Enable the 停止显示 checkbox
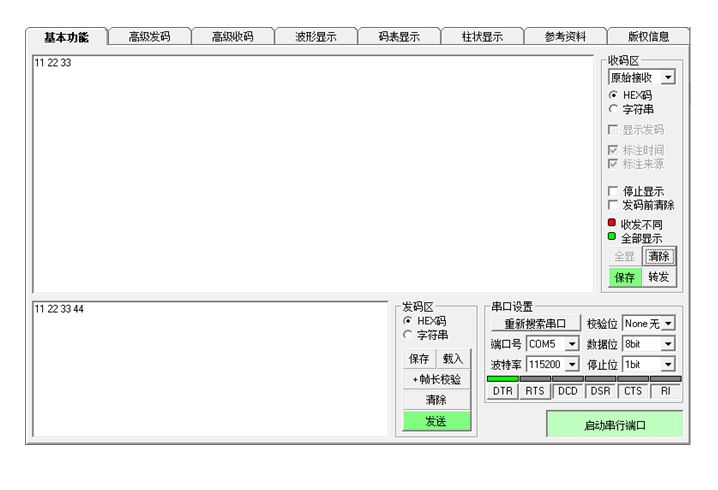Screen dimensions: 718x490 pyautogui.click(x=613, y=191)
